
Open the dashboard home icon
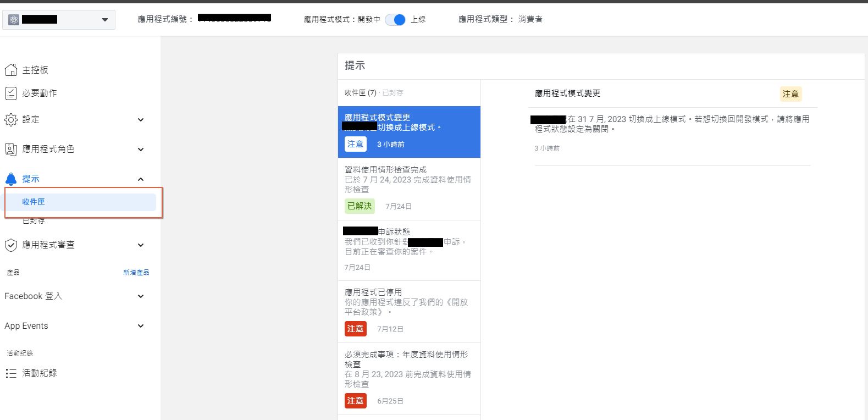[x=11, y=70]
